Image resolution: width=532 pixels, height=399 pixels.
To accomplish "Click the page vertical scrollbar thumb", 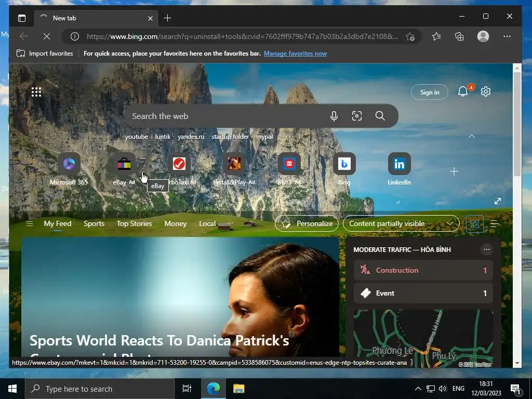I will coord(517,124).
